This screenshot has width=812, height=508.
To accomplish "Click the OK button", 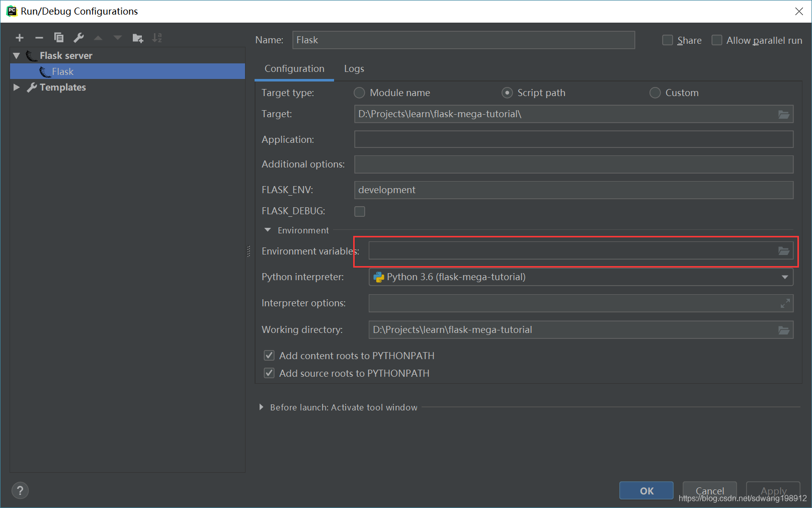I will (646, 490).
